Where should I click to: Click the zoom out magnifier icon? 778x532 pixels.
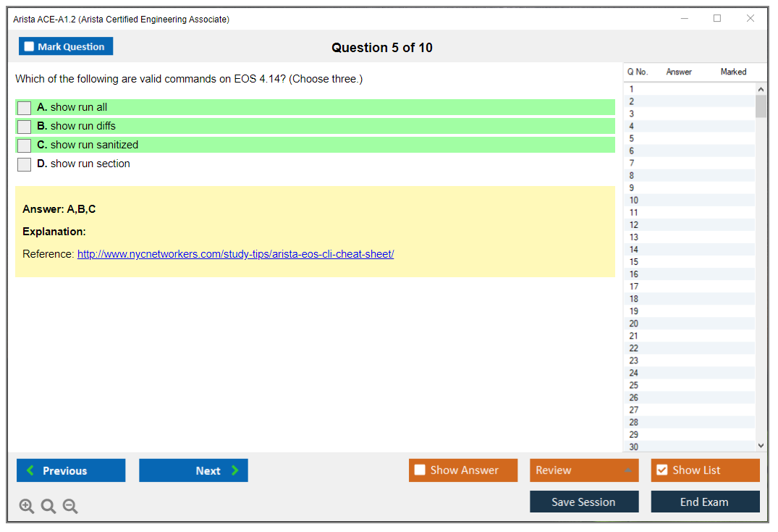point(70,507)
